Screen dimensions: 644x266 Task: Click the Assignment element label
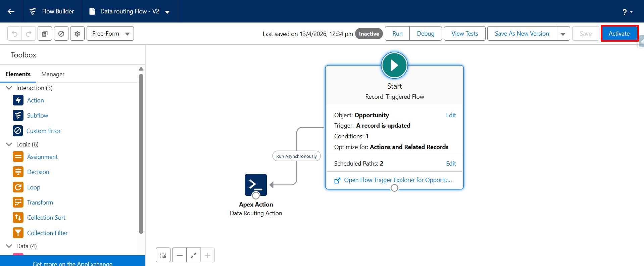pos(42,157)
